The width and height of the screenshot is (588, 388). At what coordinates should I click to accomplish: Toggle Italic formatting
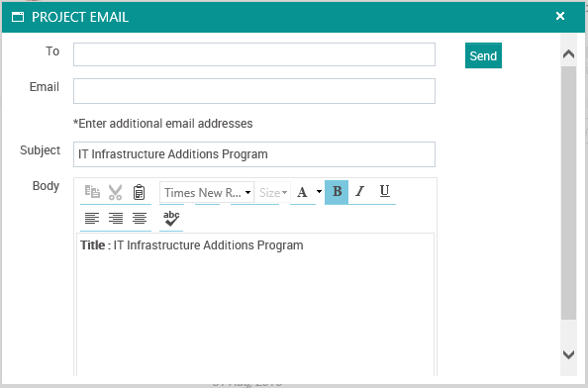tap(360, 192)
